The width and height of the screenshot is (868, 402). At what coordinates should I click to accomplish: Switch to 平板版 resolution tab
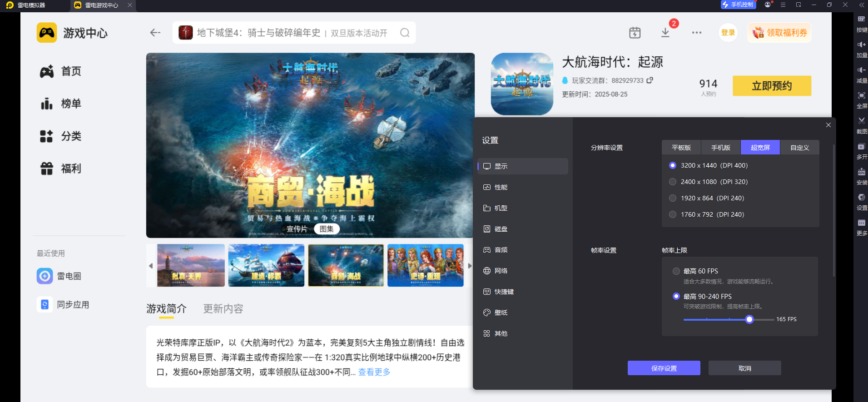pos(681,147)
